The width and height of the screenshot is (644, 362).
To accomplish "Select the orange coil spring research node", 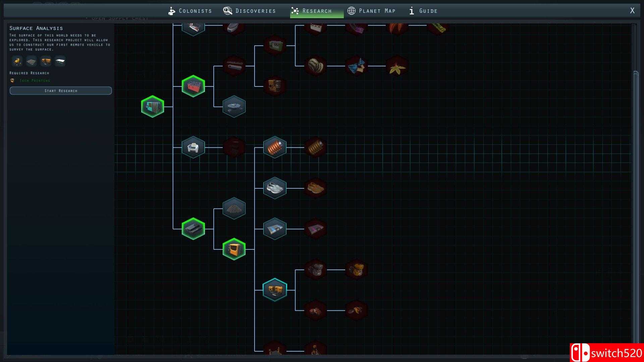I will coord(275,147).
